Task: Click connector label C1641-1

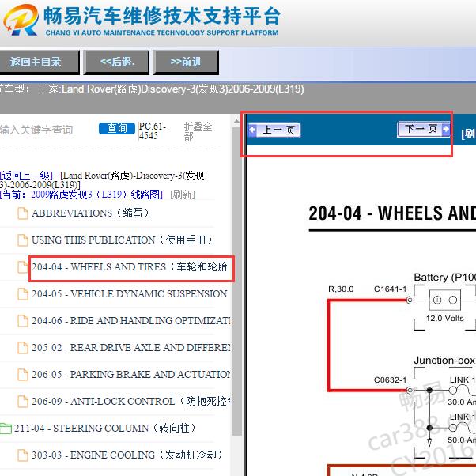Action: [x=390, y=289]
